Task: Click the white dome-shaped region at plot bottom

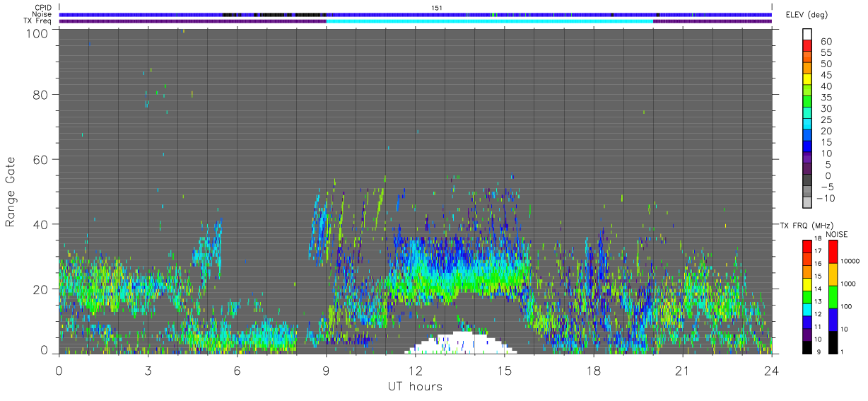Action: point(462,343)
